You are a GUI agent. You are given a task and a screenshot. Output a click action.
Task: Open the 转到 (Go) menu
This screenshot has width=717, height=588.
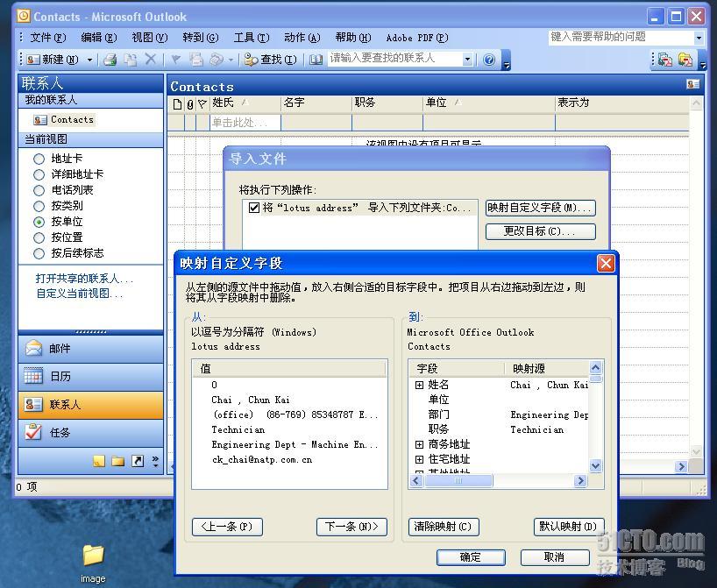click(x=200, y=38)
